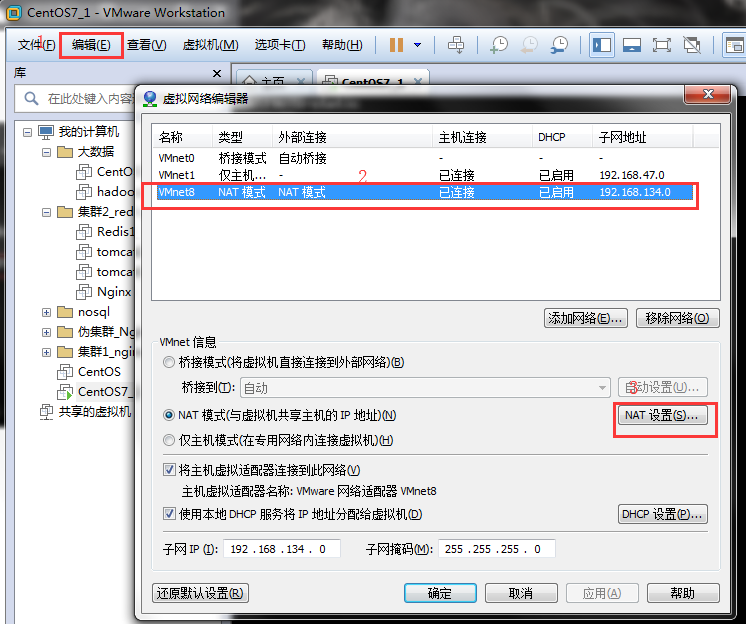Toggle 使用本地 DHCP 服务 checkbox

coord(169,514)
